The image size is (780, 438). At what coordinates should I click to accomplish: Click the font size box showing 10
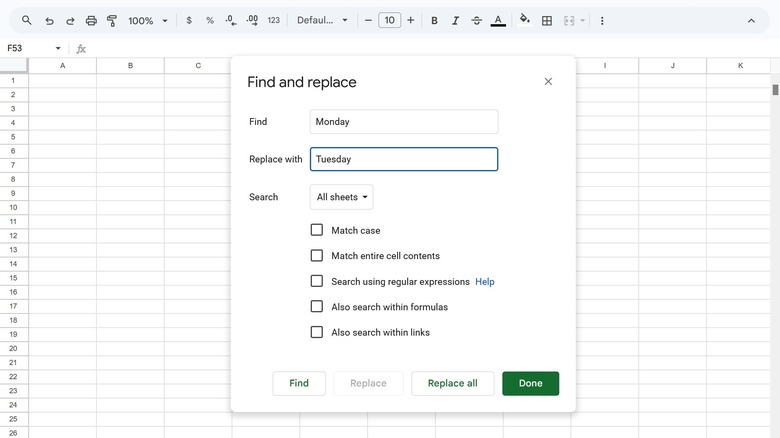click(x=390, y=20)
